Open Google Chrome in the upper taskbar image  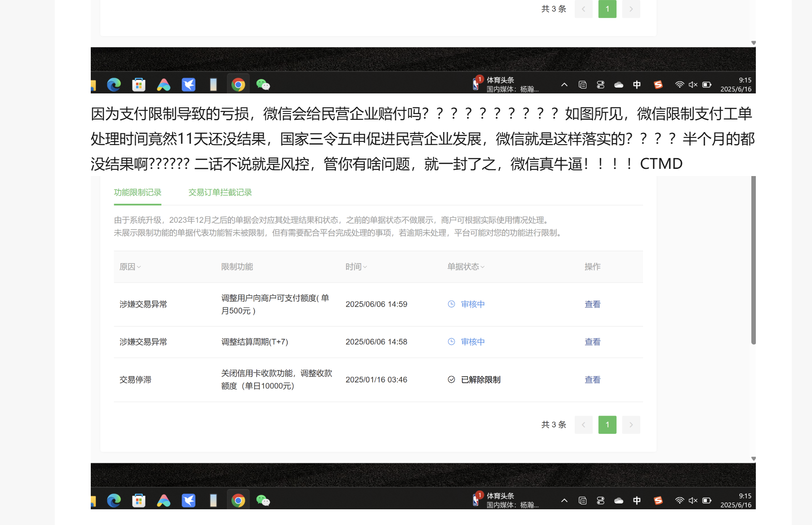238,84
